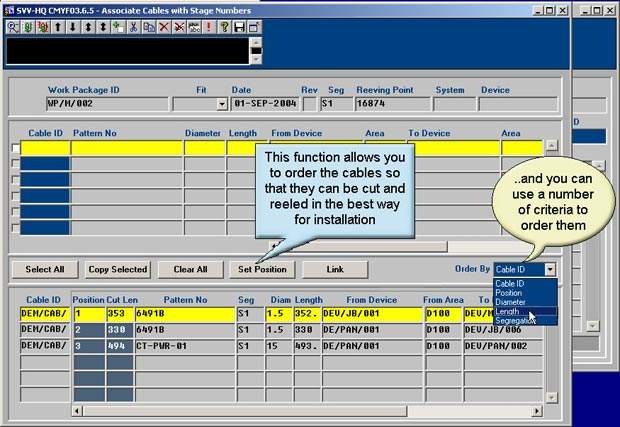The width and height of the screenshot is (620, 427).
Task: Choose Length from Order By list
Action: coord(510,311)
